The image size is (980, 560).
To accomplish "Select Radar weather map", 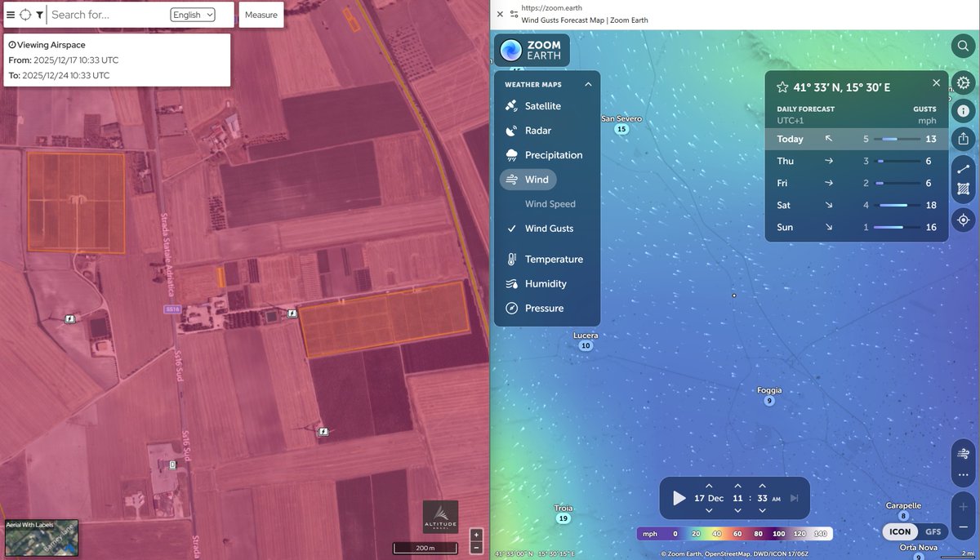I will (528, 131).
